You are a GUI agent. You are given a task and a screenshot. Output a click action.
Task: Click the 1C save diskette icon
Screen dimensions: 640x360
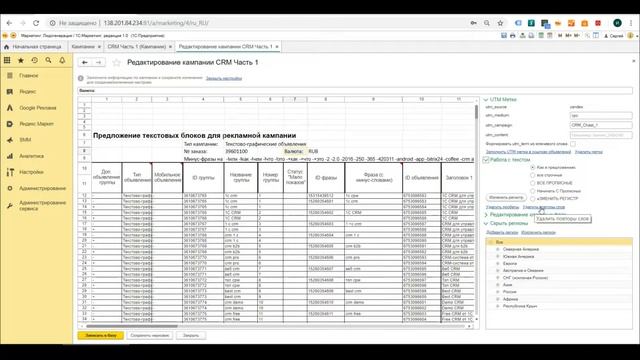tap(504, 36)
